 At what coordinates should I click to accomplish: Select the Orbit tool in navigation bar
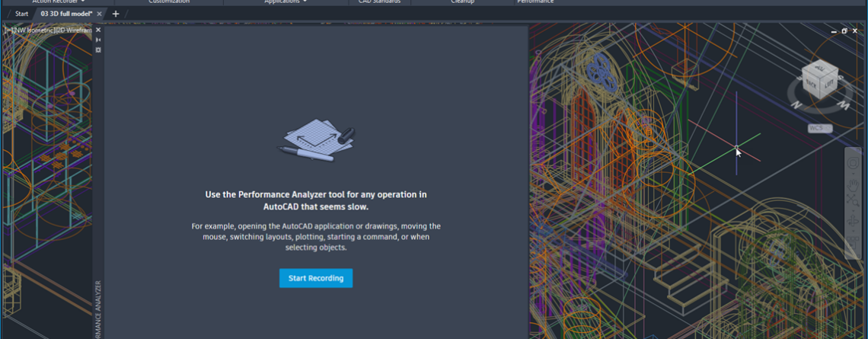(x=854, y=222)
